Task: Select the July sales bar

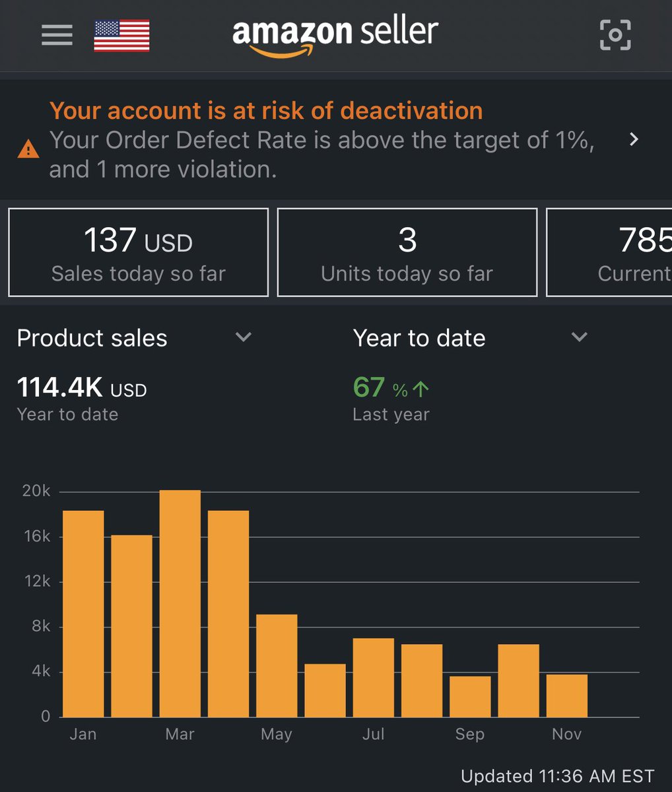Action: click(374, 678)
